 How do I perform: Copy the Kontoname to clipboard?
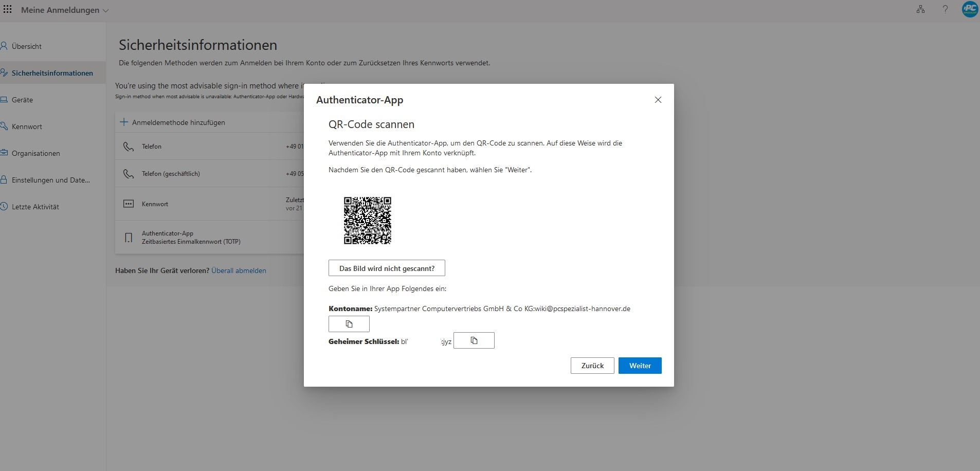click(x=349, y=324)
